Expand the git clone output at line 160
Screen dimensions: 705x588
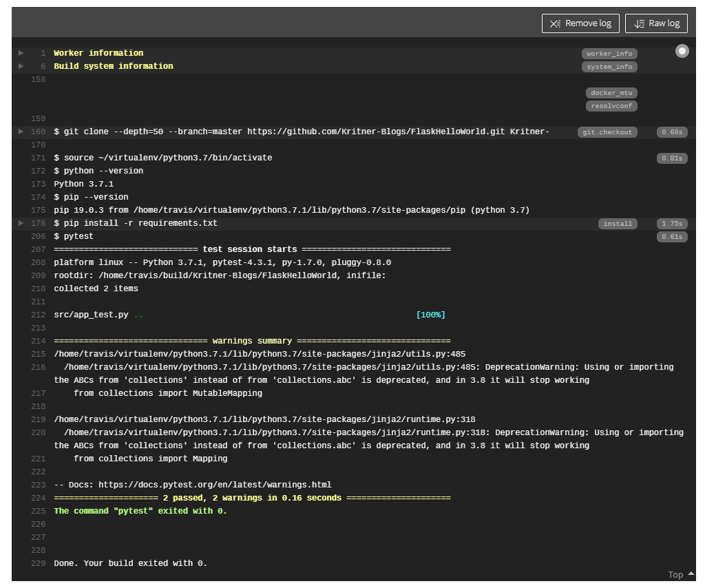coord(20,132)
